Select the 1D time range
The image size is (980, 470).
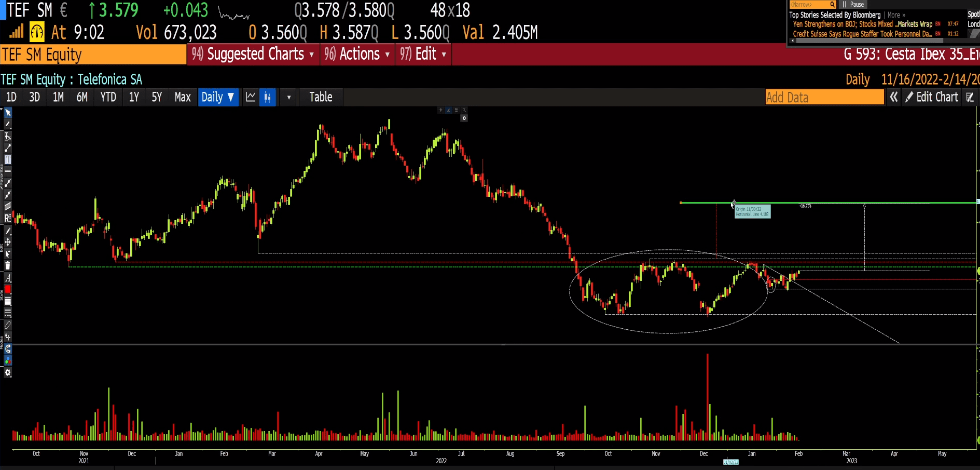11,97
